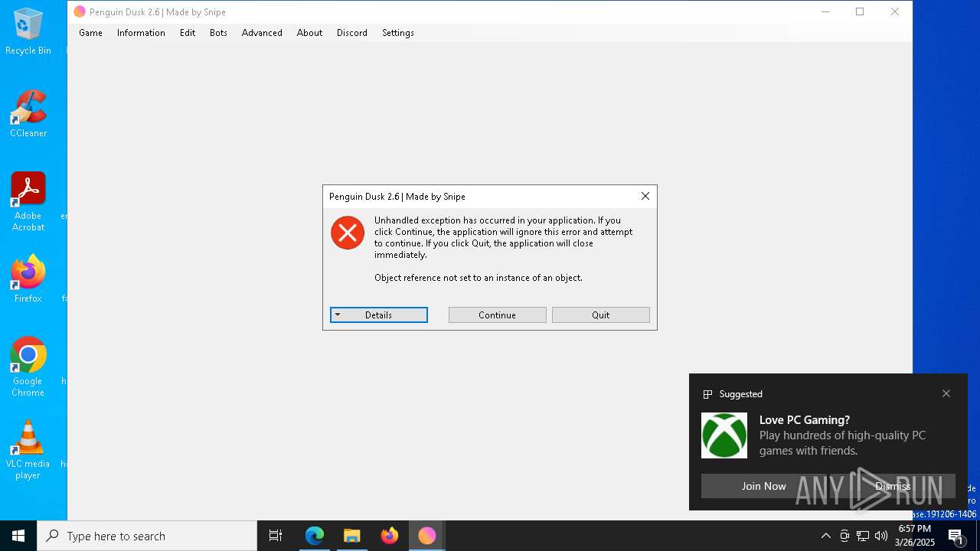The width and height of the screenshot is (980, 551).
Task: Open the Action Center notifications icon
Action: (x=956, y=536)
